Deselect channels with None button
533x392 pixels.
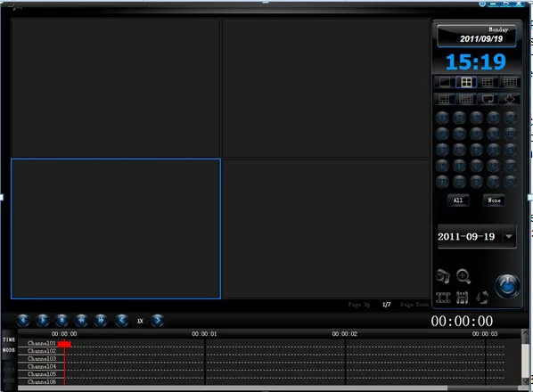[494, 200]
